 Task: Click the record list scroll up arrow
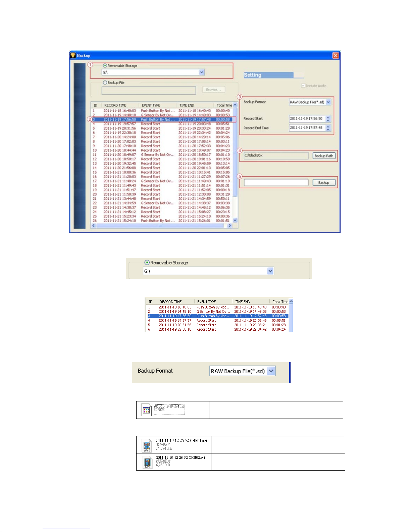235,105
